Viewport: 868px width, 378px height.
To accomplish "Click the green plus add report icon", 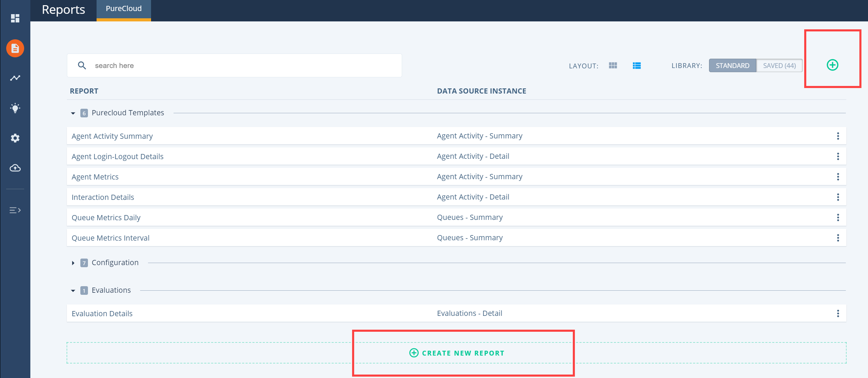I will (x=832, y=65).
